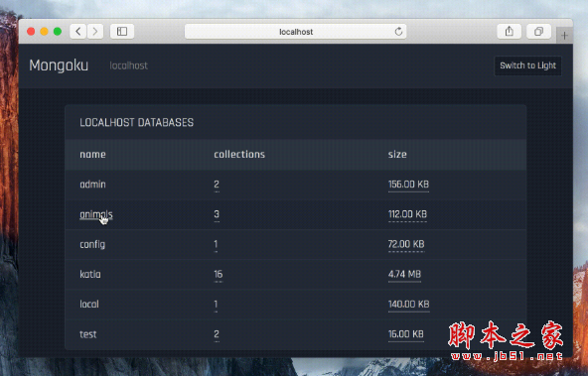Open the config database
588x376 pixels.
92,245
